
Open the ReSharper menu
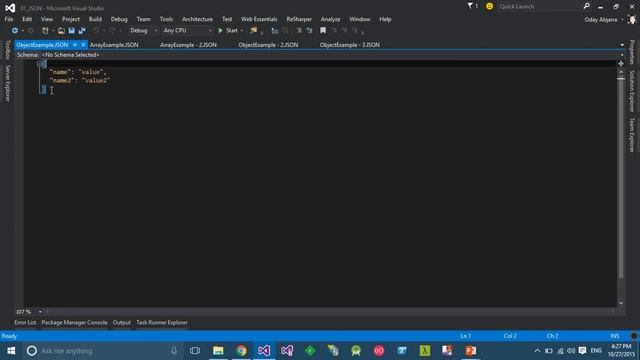tap(299, 19)
